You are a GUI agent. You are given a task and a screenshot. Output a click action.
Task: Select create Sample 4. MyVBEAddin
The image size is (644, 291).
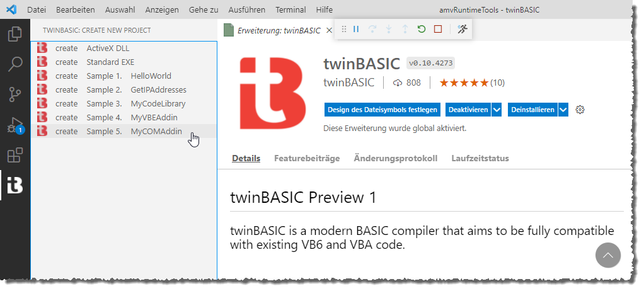pos(124,117)
